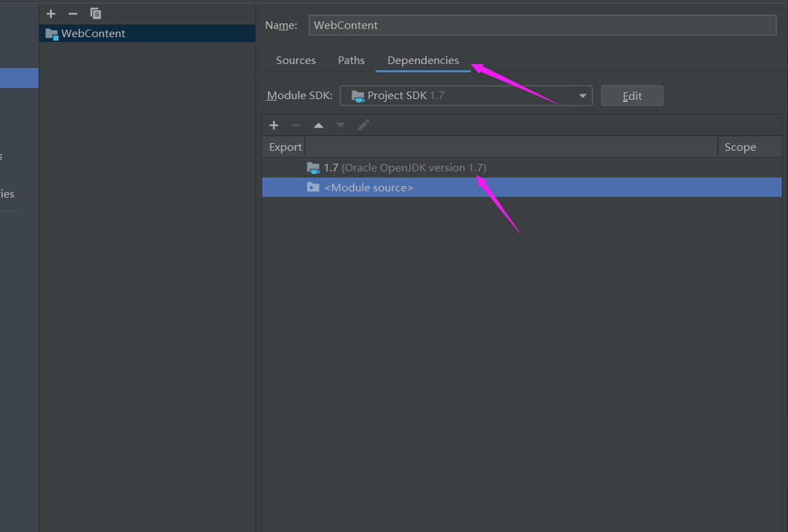Remove dependency with minus icon
Viewport: 788px width, 532px height.
point(295,125)
